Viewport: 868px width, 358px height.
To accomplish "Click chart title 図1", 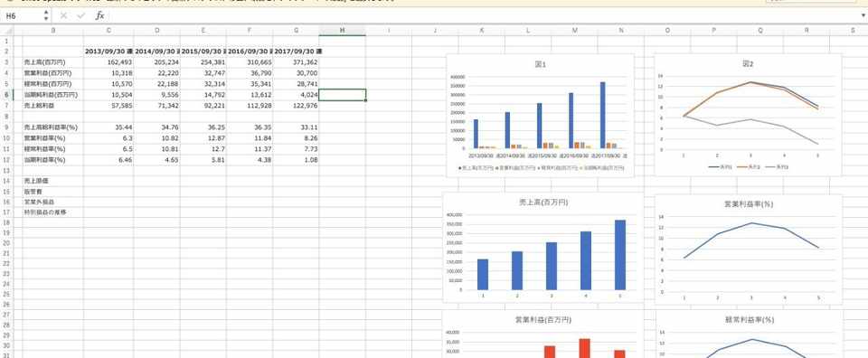I will pos(541,64).
